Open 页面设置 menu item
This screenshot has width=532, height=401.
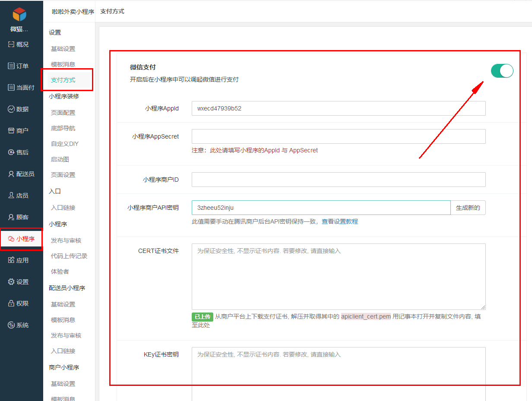63,175
